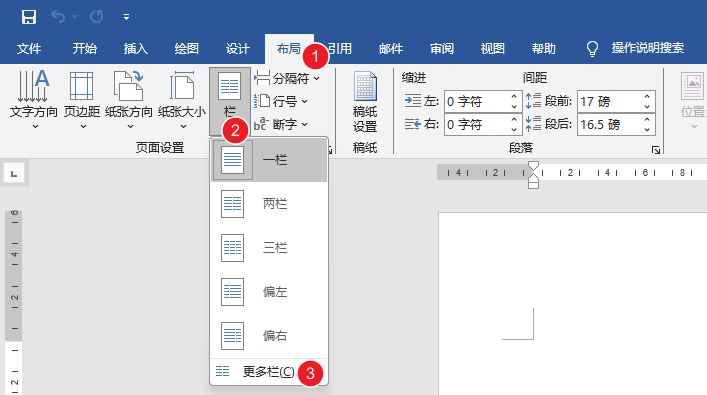Decrease 段前 spacing with down arrow
The width and height of the screenshot is (707, 395).
(x=647, y=107)
